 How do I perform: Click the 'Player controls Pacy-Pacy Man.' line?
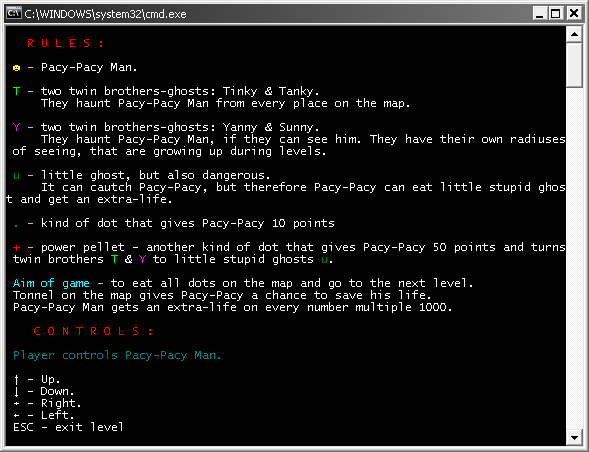pos(117,355)
